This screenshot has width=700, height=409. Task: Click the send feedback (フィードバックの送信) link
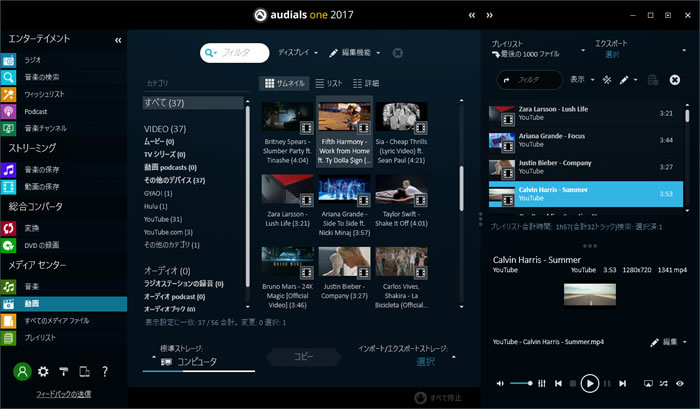pos(63,394)
